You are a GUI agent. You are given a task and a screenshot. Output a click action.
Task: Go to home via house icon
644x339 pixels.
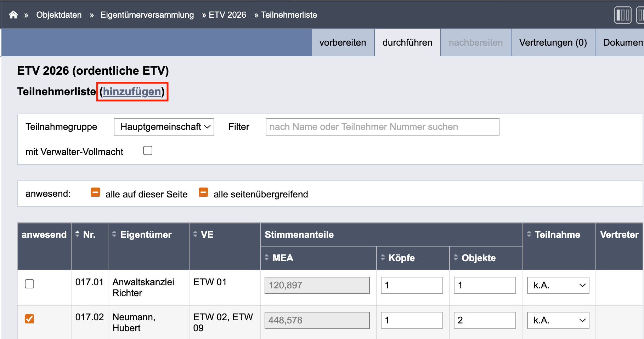point(13,15)
